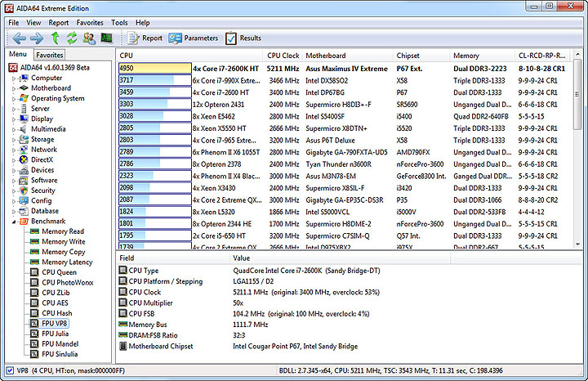Expand the Operating System tree node

pos(14,99)
